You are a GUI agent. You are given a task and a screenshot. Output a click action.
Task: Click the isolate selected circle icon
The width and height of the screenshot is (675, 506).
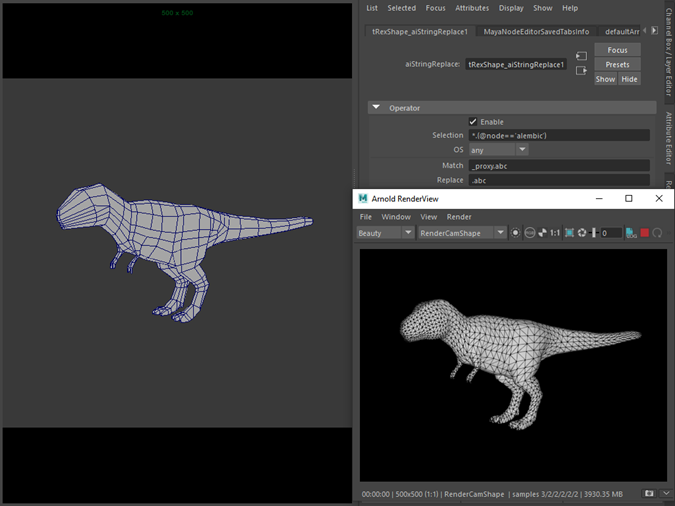point(516,233)
